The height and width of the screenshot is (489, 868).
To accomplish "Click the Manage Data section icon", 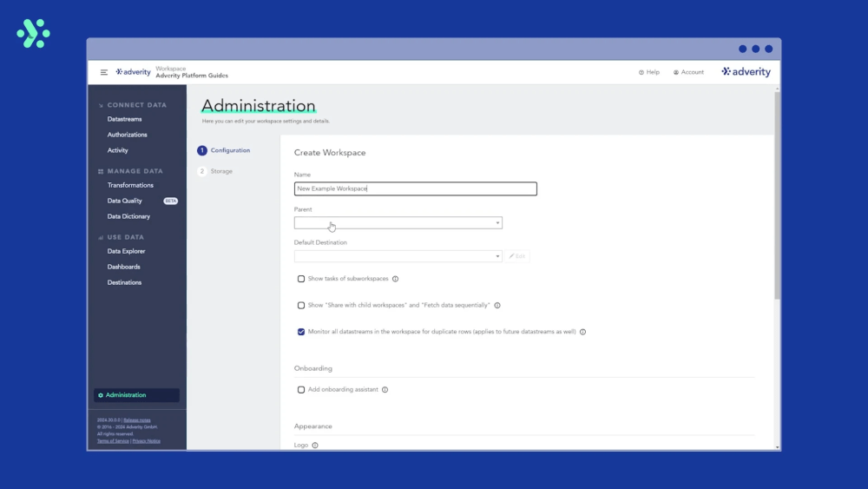I will click(101, 172).
